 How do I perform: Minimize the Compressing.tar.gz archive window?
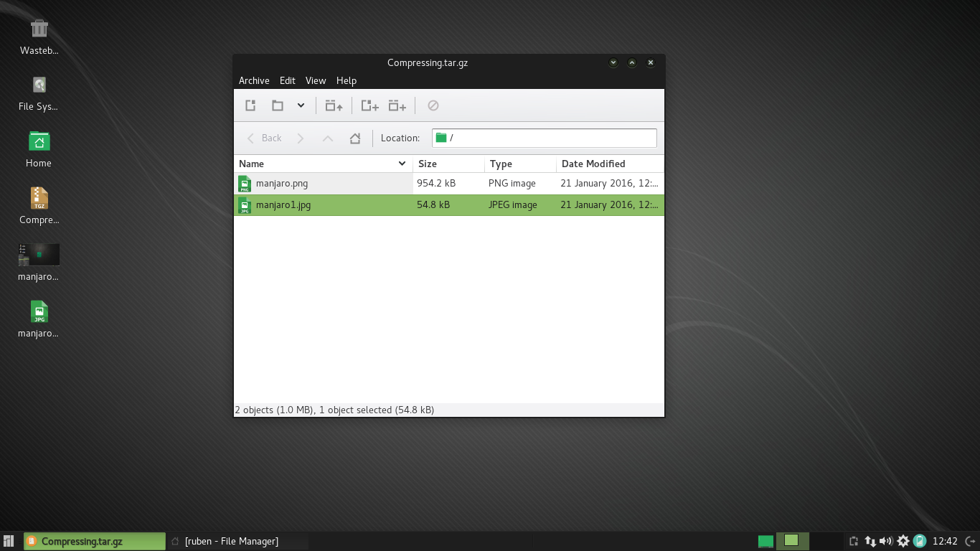point(613,62)
